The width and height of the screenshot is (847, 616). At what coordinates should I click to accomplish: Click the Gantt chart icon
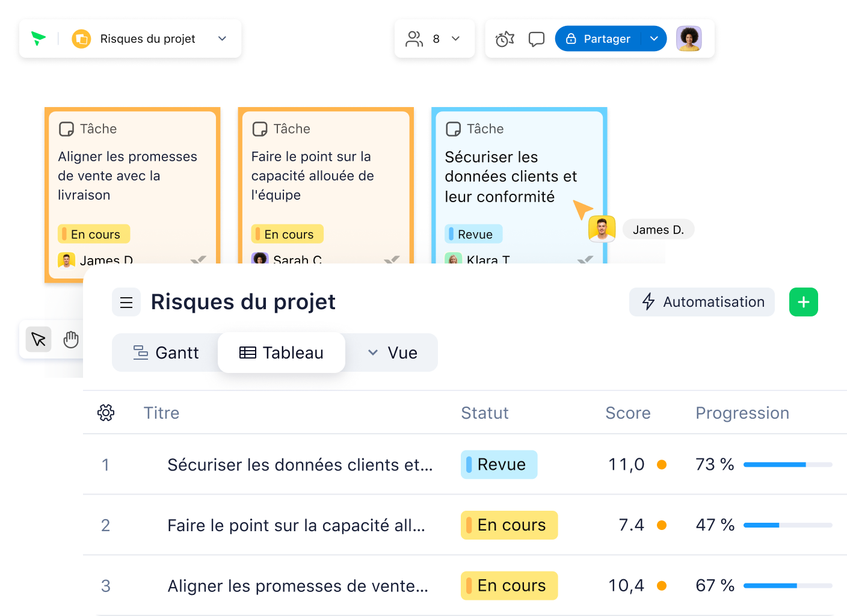click(x=141, y=353)
